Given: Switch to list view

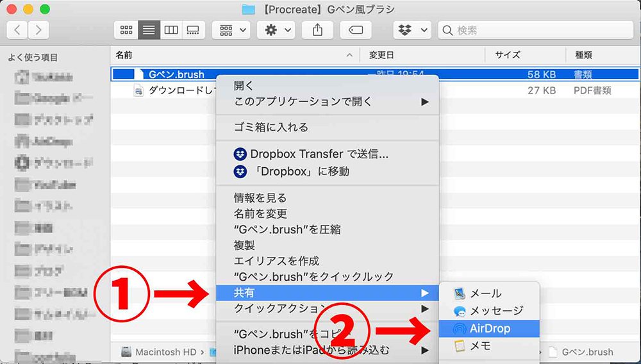Looking at the screenshot, I should [149, 30].
